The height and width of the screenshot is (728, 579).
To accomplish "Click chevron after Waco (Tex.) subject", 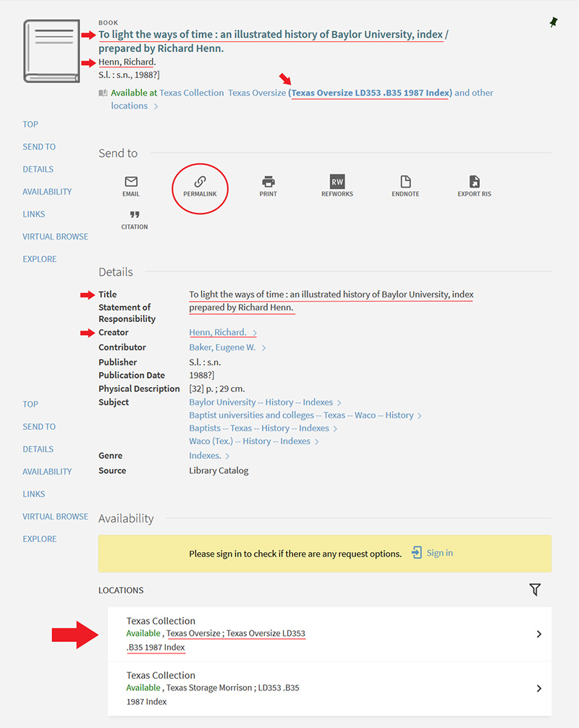I will 317,441.
